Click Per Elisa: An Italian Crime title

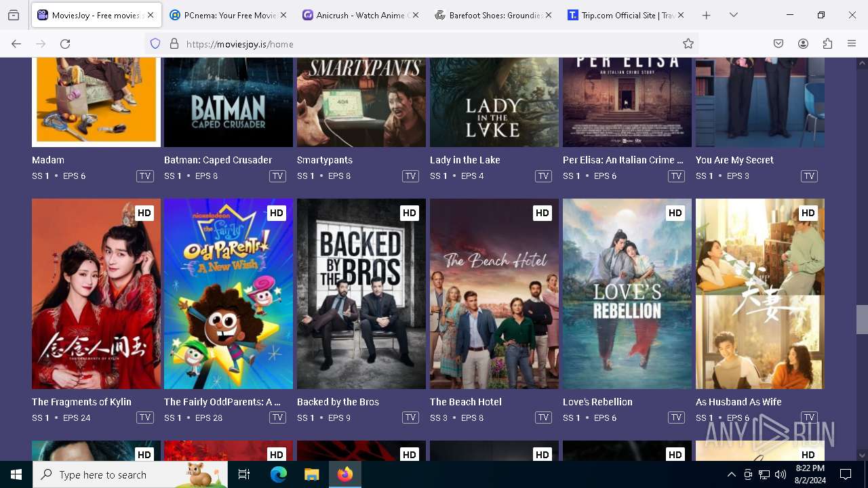tap(623, 160)
